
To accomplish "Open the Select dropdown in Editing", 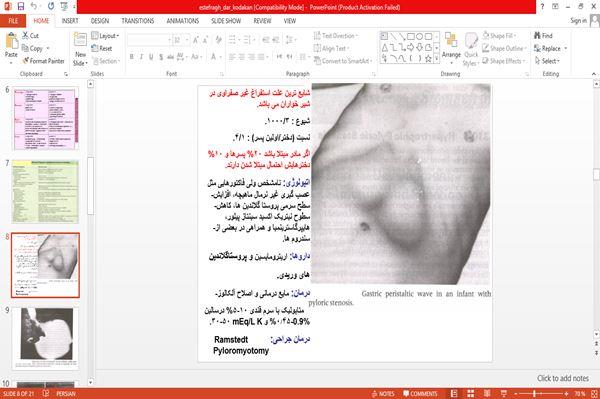I will [x=547, y=61].
